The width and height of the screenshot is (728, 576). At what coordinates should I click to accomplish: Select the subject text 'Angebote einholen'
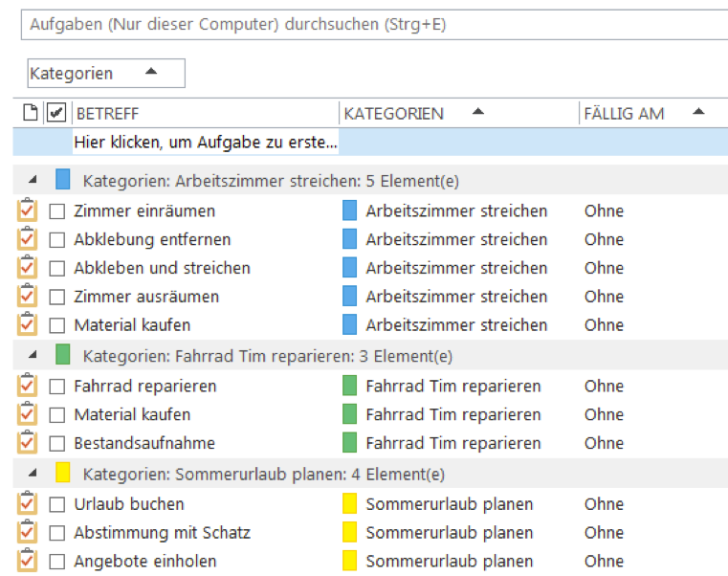click(145, 561)
